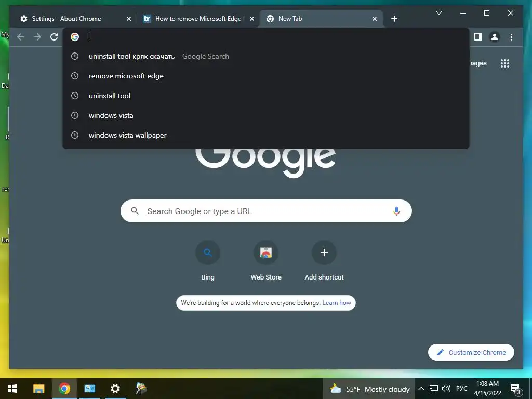The width and height of the screenshot is (532, 399).
Task: Select 'windows vista wallpaper' suggestion
Action: 266,135
